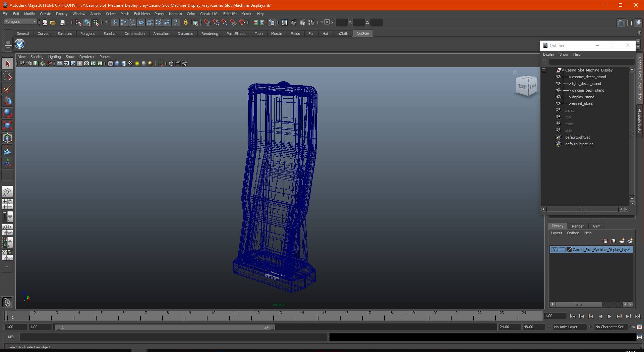The image size is (644, 352).
Task: Open the Anim layer tab
Action: (x=596, y=226)
